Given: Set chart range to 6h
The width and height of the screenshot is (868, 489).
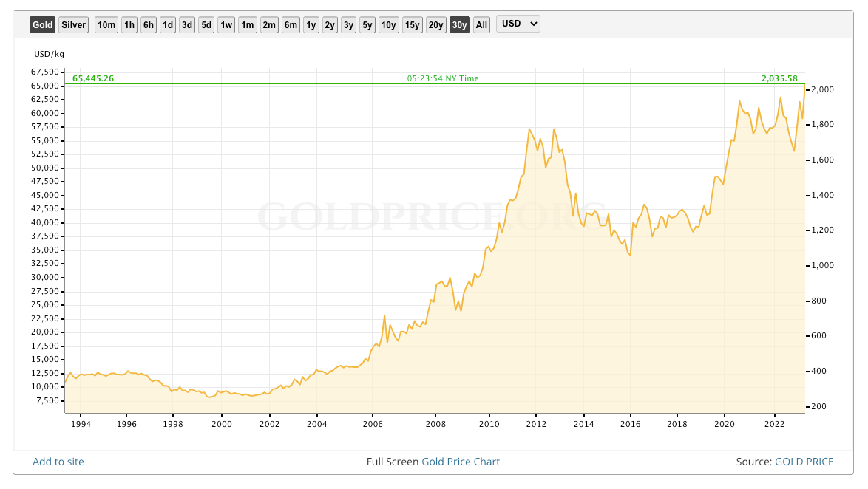Looking at the screenshot, I should pyautogui.click(x=149, y=25).
